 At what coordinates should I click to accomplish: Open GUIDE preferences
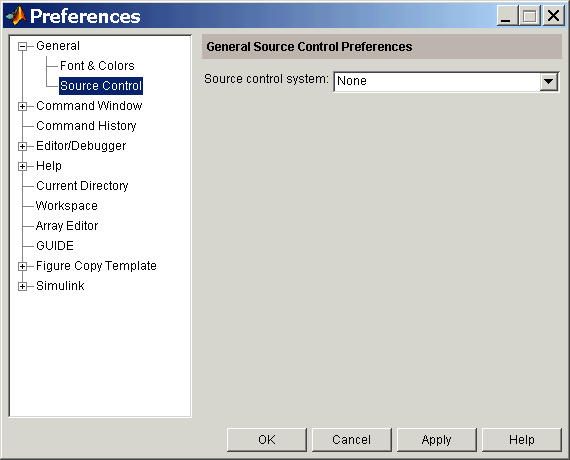[x=55, y=246]
